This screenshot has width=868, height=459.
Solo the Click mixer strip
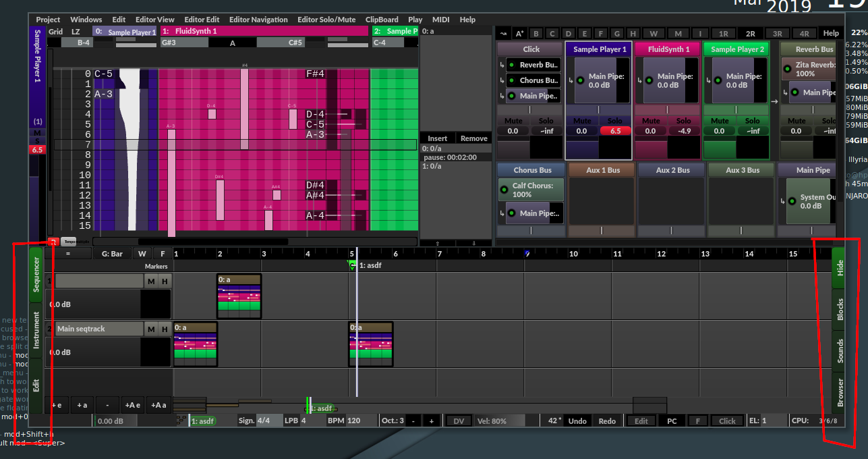[546, 120]
